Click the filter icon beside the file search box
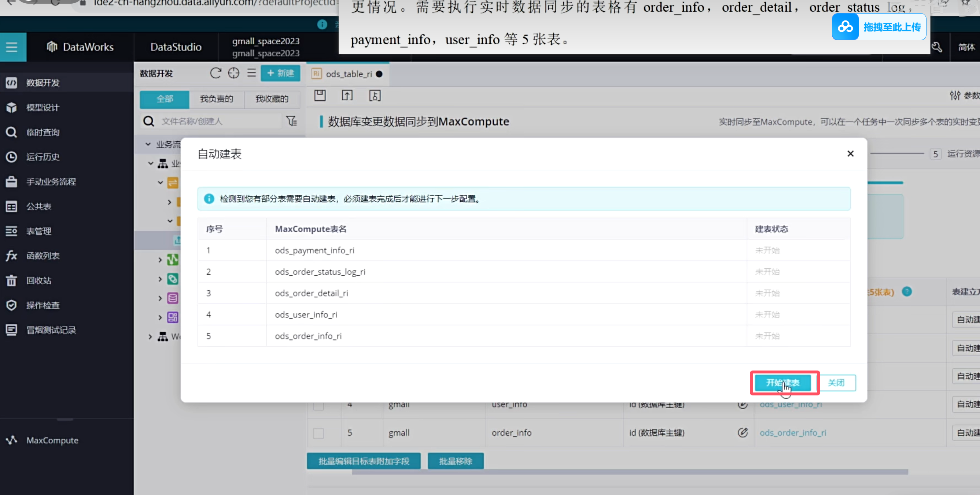Screen dimensions: 980x495 292,121
